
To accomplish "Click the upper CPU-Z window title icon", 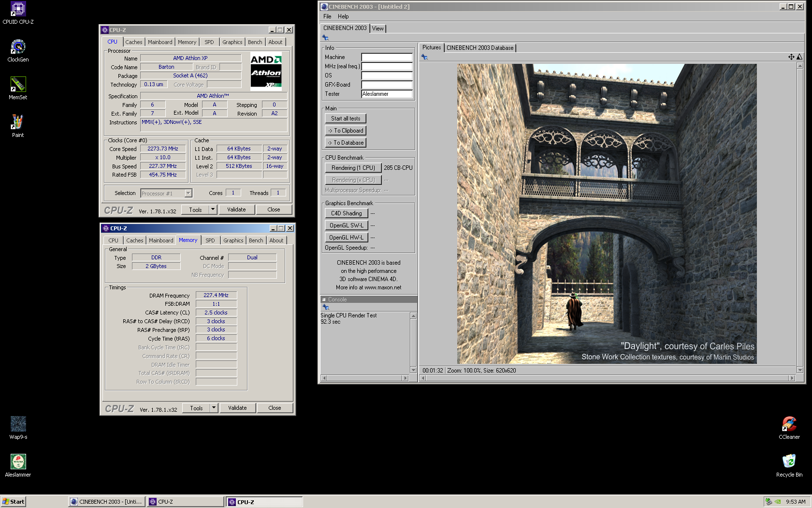I will click(105, 30).
